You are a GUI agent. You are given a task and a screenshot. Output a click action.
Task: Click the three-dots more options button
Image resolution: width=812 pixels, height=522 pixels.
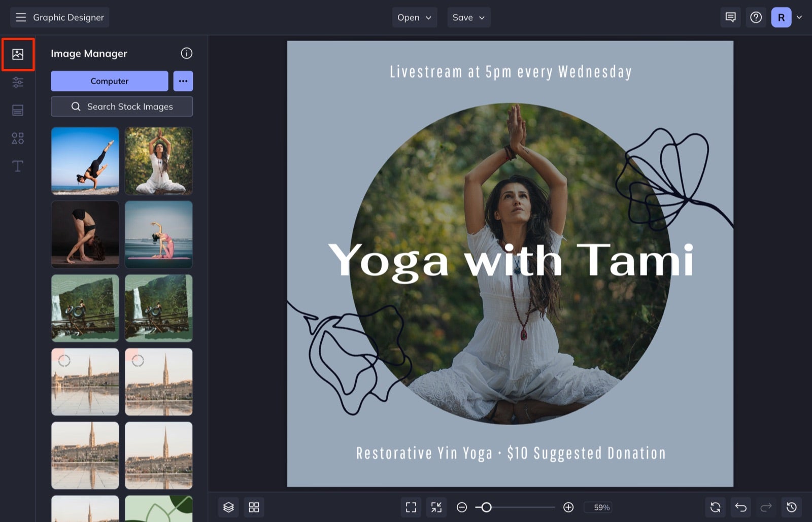coord(183,81)
